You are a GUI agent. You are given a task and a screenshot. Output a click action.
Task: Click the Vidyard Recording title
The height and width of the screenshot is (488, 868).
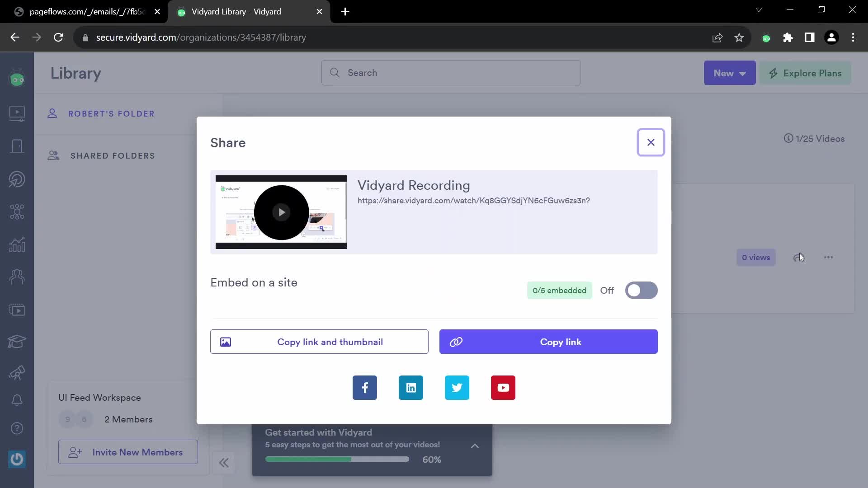(414, 185)
